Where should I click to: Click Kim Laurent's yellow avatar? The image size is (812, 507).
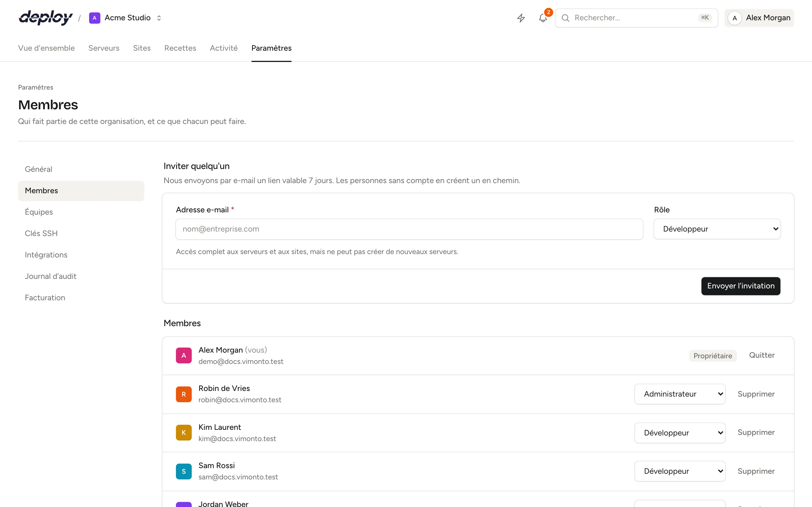click(x=184, y=433)
